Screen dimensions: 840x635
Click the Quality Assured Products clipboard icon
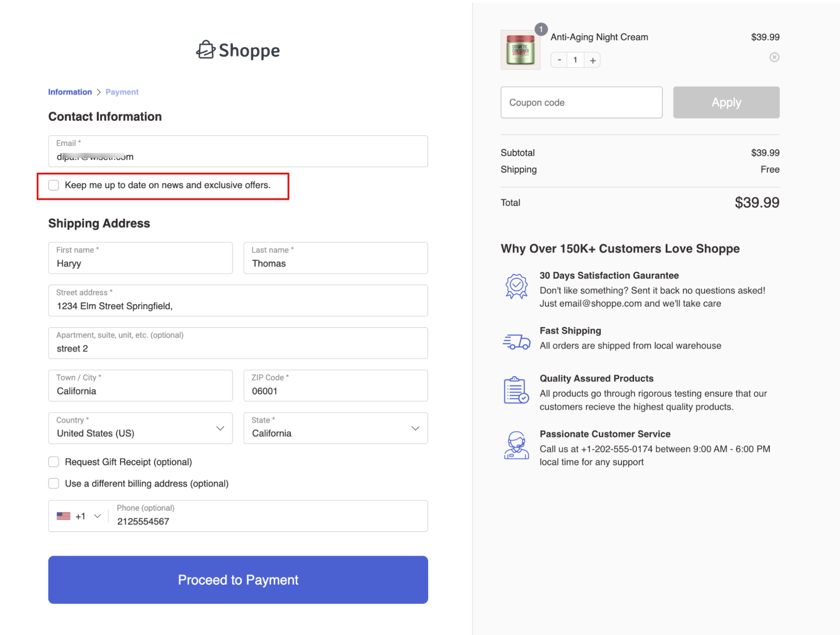coord(516,392)
